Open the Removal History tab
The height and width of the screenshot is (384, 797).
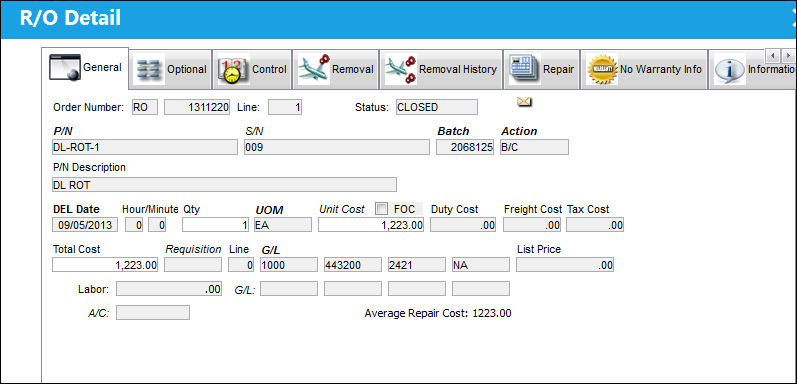coord(441,69)
